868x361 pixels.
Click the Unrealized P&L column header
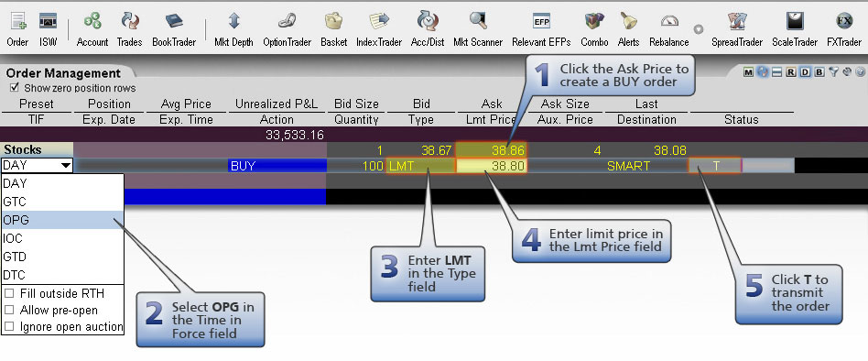(x=277, y=104)
